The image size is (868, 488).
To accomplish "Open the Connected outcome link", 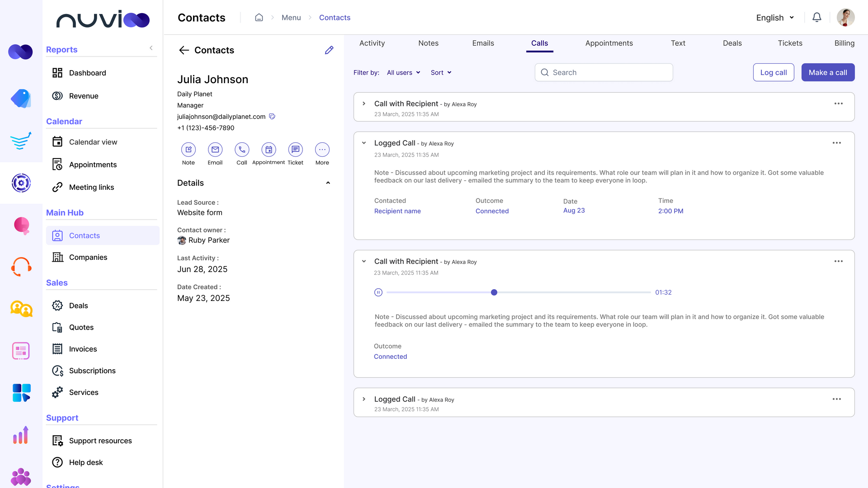I will pyautogui.click(x=492, y=211).
